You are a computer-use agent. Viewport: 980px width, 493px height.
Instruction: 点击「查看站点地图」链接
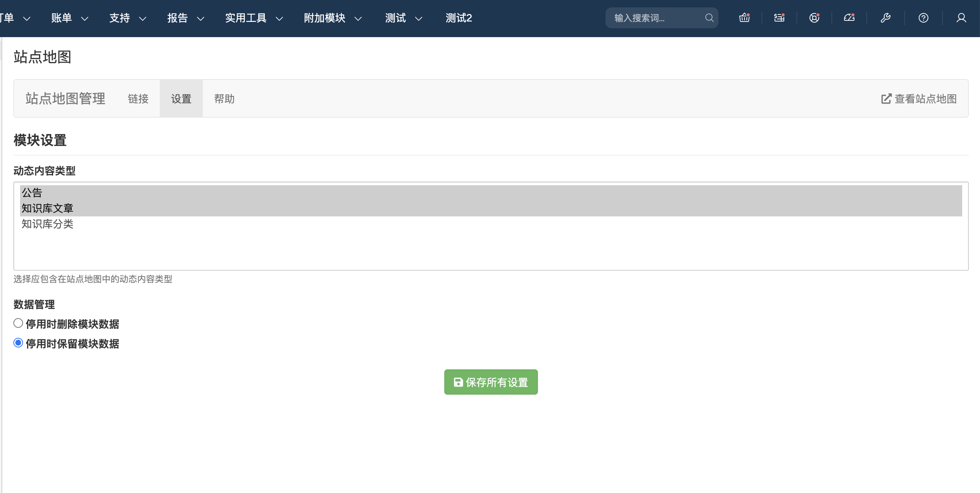pos(919,98)
